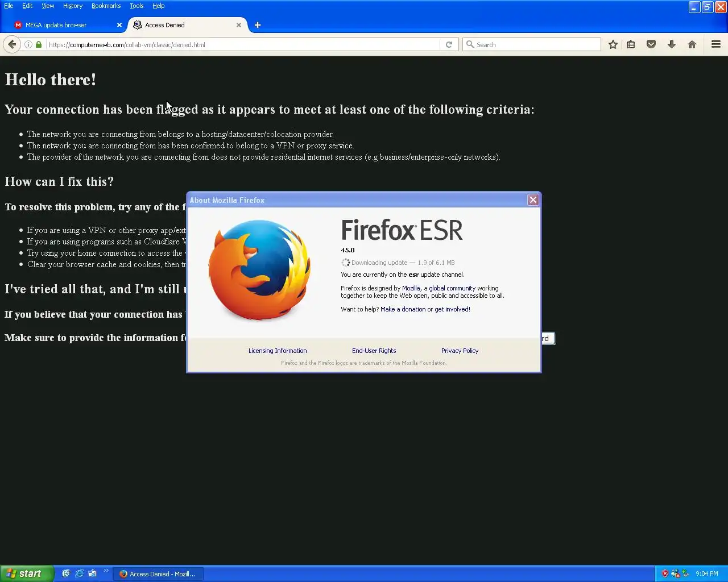Open a new tab with the plus button
This screenshot has height=582, width=728.
pyautogui.click(x=258, y=25)
